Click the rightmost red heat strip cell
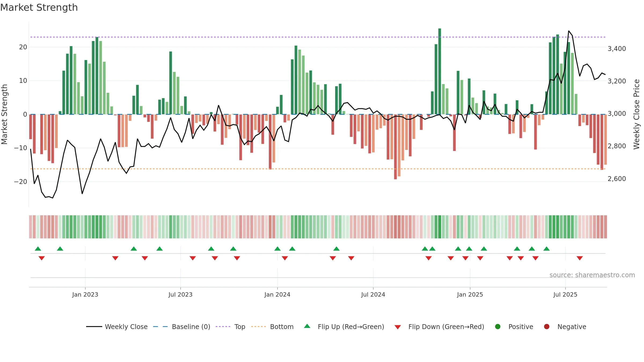Image resolution: width=644 pixels, height=362 pixels. (x=605, y=227)
